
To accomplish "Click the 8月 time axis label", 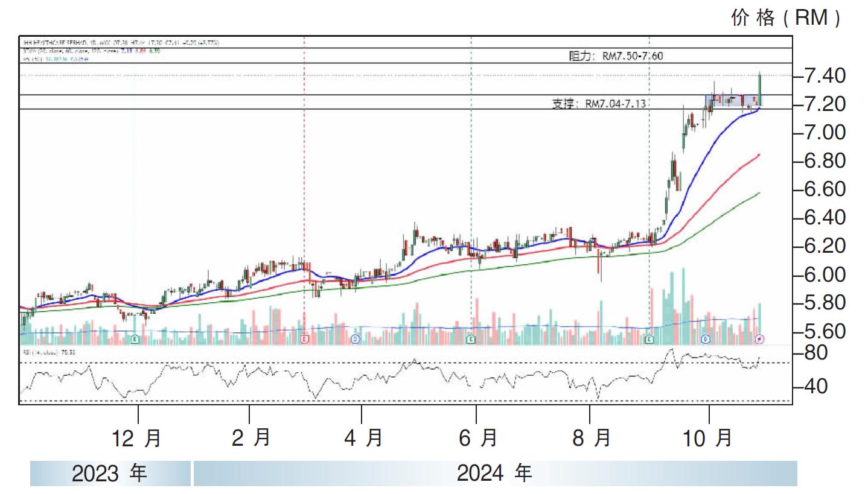I will pyautogui.click(x=592, y=437).
